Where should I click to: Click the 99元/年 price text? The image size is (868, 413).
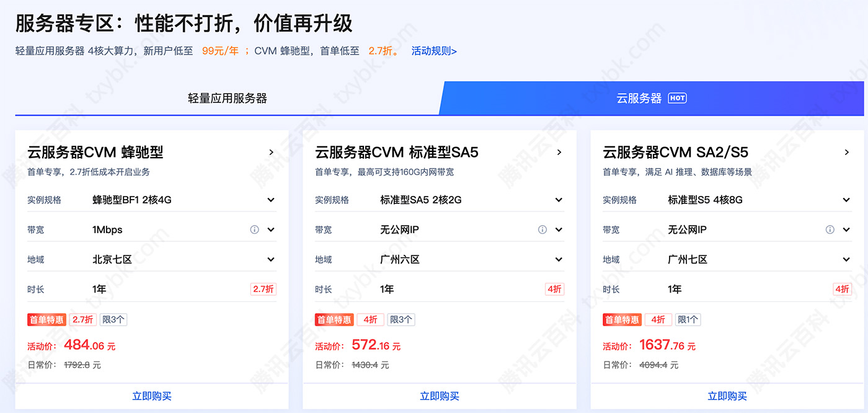pyautogui.click(x=220, y=51)
